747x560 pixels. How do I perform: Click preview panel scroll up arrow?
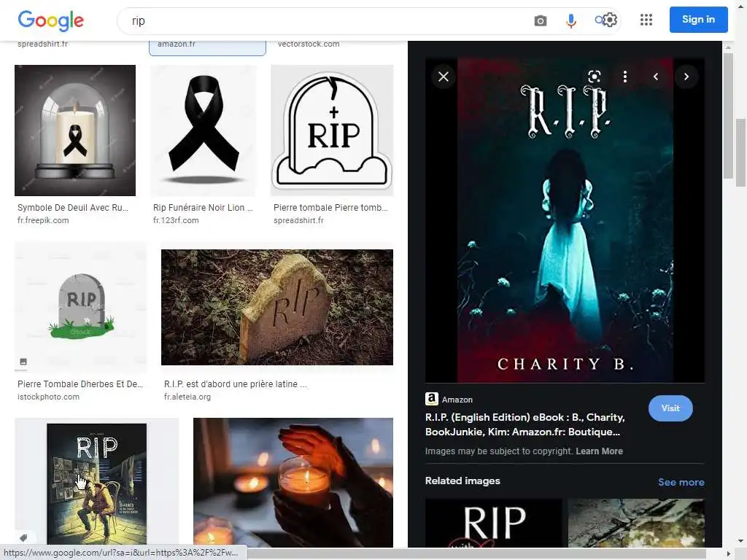click(728, 47)
